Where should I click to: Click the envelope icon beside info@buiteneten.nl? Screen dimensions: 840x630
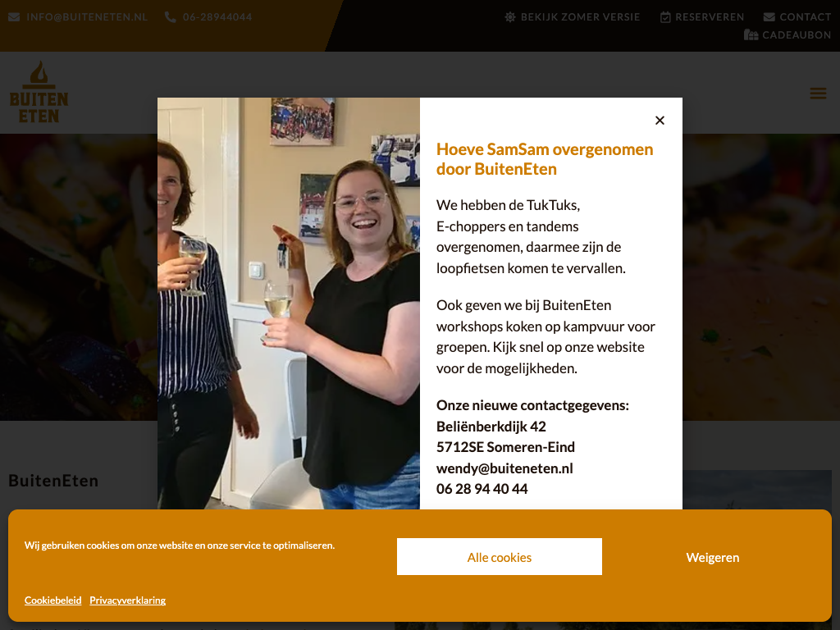[15, 17]
